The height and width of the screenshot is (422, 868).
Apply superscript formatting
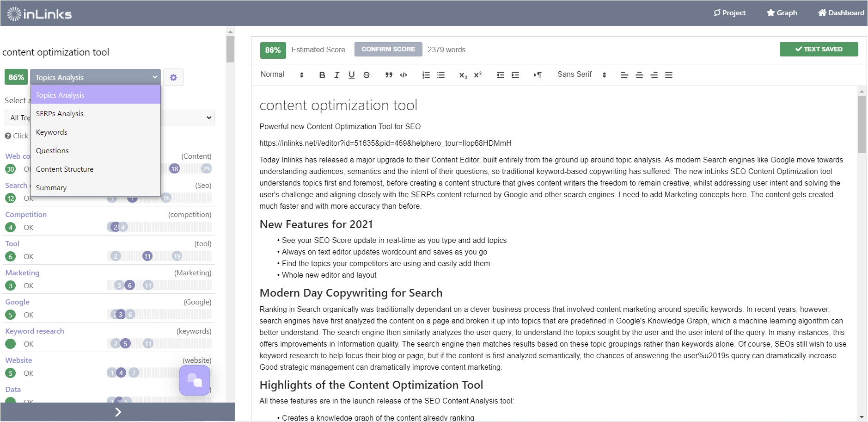(478, 75)
